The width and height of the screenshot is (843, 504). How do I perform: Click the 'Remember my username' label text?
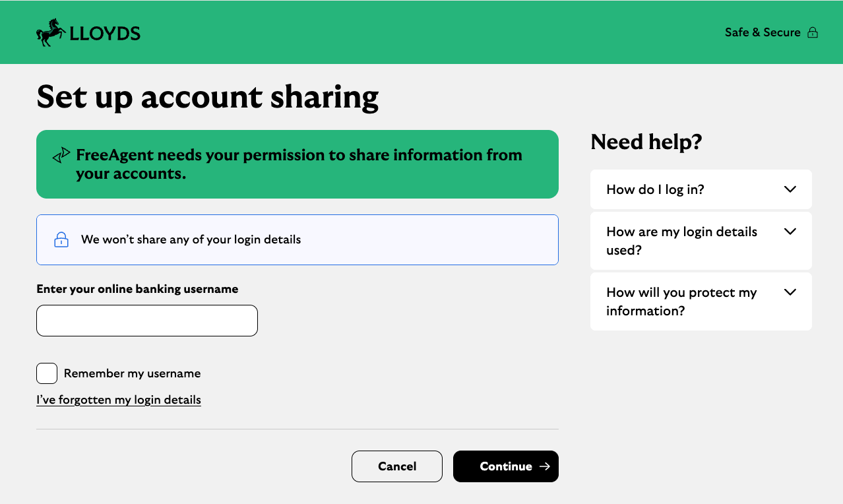point(132,373)
